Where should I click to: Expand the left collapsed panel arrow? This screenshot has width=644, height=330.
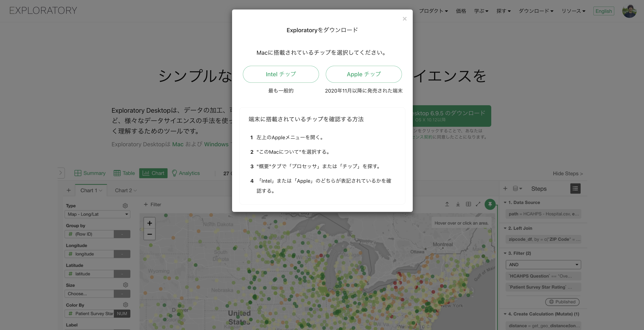[x=61, y=173]
